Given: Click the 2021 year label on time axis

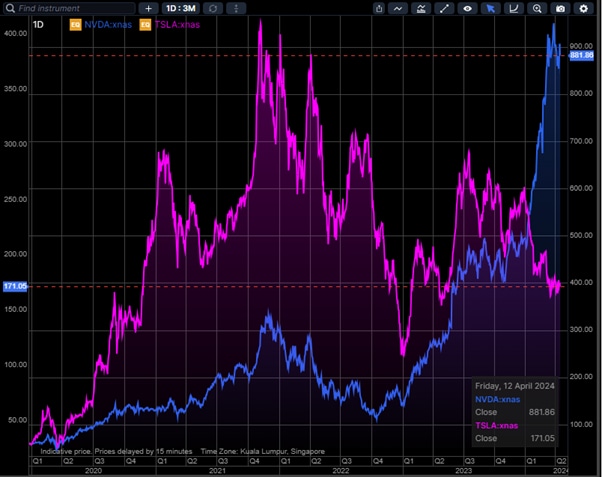Looking at the screenshot, I should [217, 471].
